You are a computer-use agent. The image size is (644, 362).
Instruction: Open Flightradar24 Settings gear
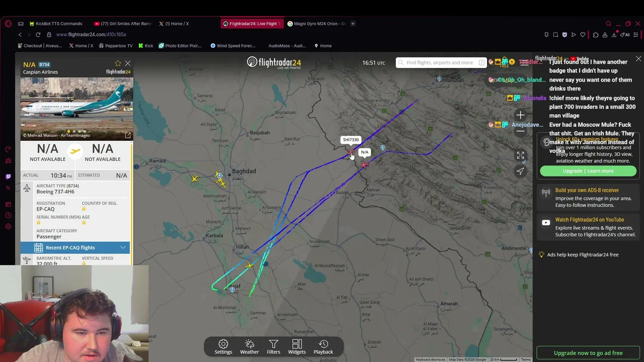click(223, 347)
